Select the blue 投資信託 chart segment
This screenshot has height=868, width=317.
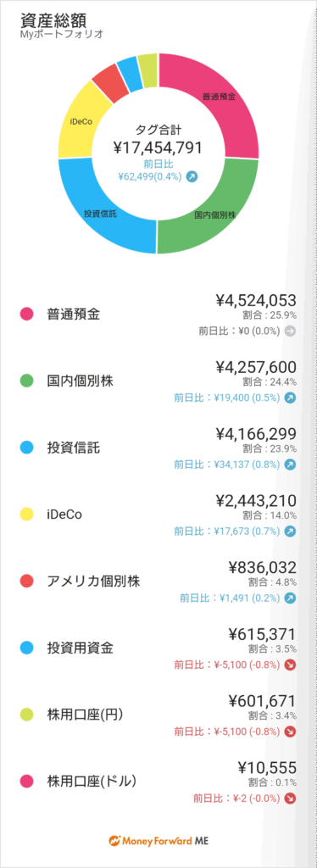click(x=99, y=213)
